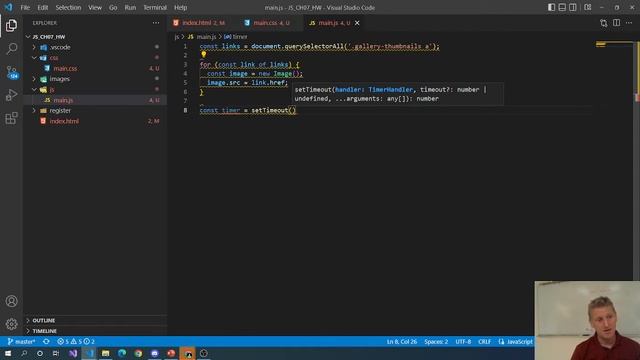This screenshot has width=640, height=360.
Task: Click the Ln 8, Col 26 status item
Action: pos(402,342)
